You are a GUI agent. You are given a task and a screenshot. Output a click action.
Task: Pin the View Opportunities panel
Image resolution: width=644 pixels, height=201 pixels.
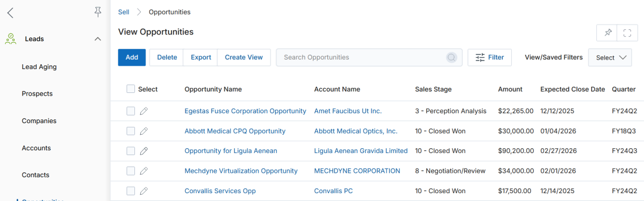pos(607,32)
